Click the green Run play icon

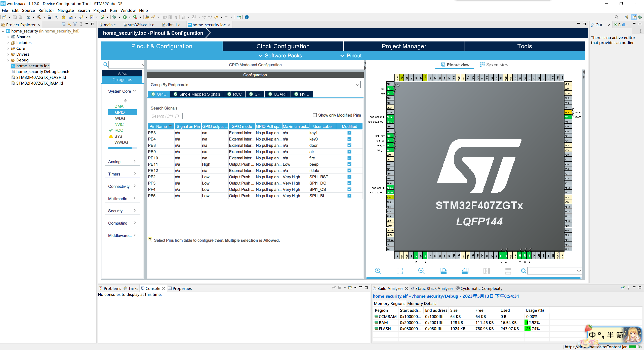pyautogui.click(x=125, y=17)
